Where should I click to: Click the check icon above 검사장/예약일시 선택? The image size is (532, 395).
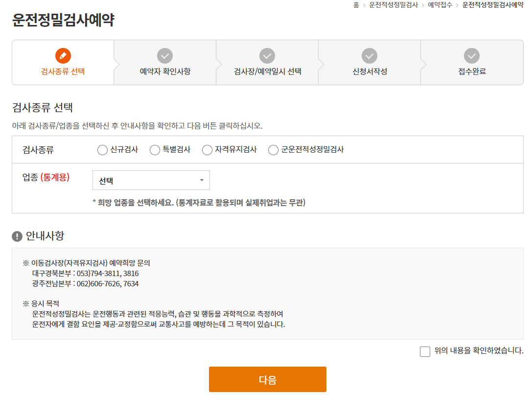pyautogui.click(x=267, y=56)
